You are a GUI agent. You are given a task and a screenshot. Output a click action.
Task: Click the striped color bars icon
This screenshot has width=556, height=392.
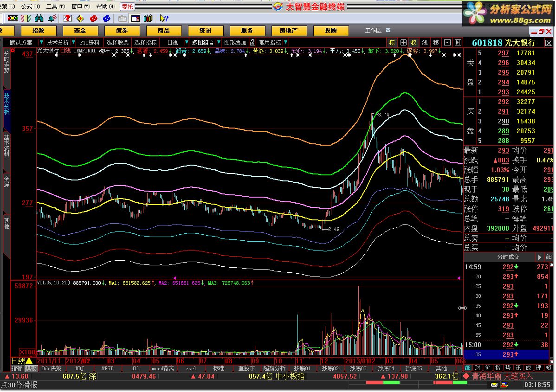pyautogui.click(x=26, y=19)
